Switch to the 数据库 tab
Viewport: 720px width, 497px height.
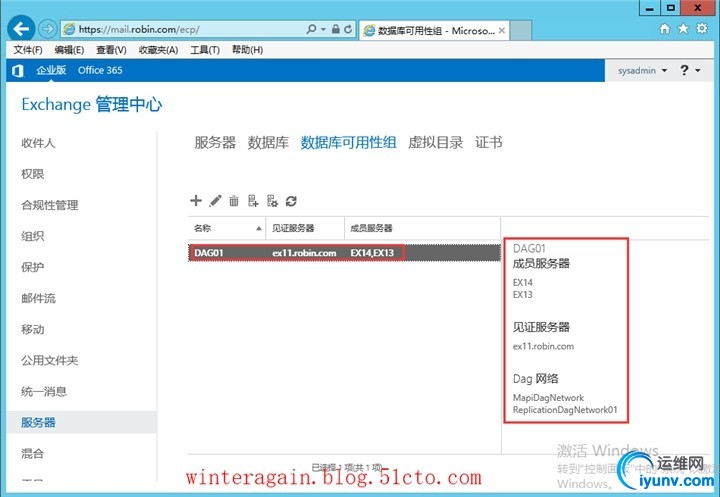coord(268,142)
